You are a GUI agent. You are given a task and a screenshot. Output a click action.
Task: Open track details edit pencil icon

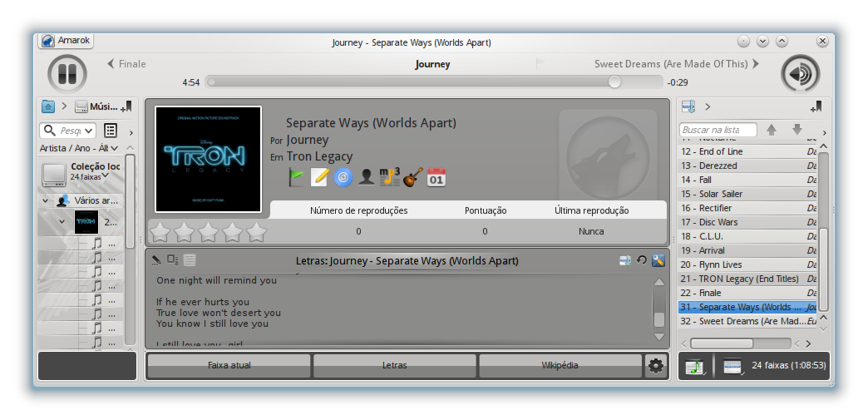pos(319,177)
